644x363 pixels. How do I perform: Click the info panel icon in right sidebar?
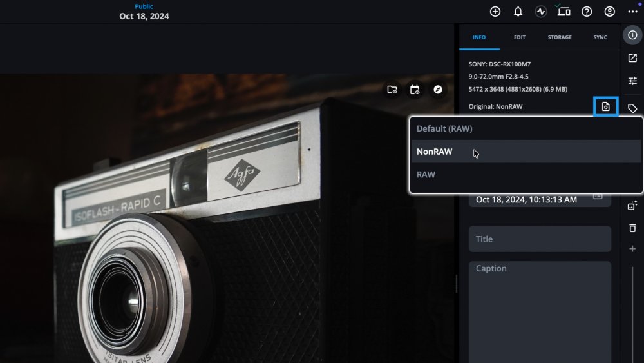click(x=632, y=35)
